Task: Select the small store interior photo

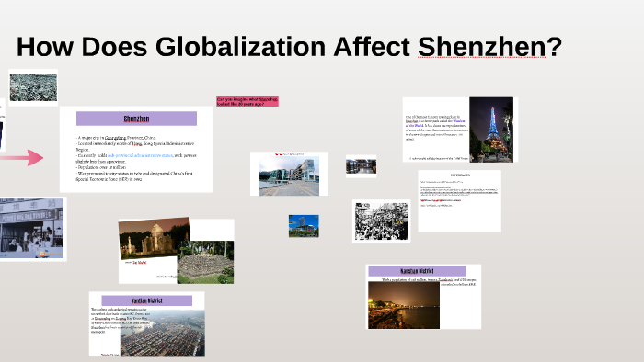Action: [361, 166]
